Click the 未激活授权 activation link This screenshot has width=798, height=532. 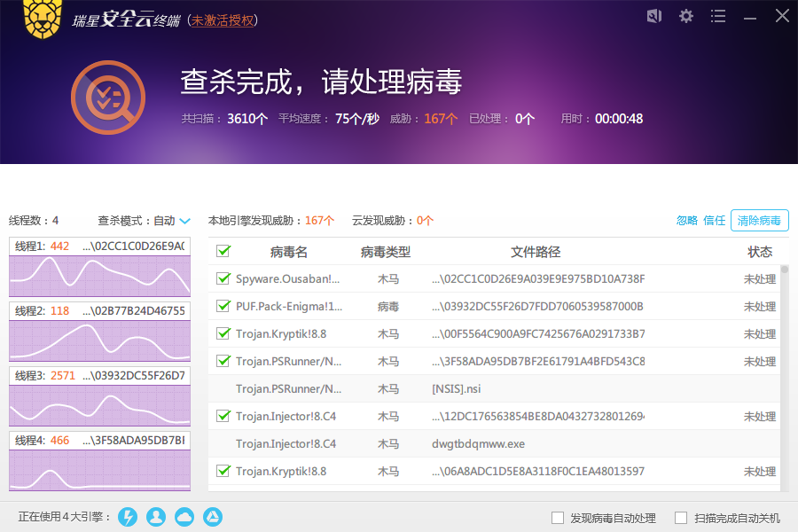click(x=222, y=20)
